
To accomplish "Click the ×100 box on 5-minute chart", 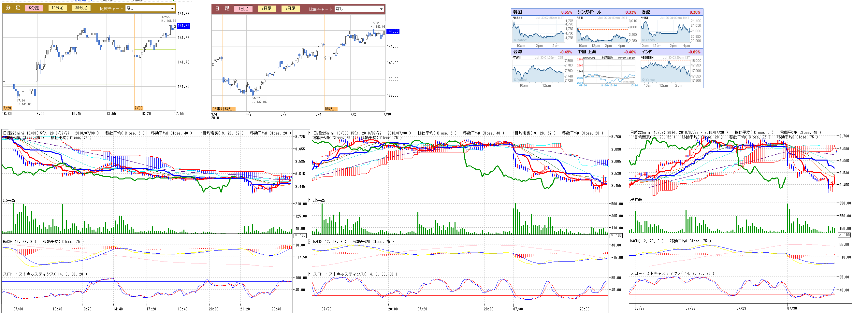I will pyautogui.click(x=300, y=235).
